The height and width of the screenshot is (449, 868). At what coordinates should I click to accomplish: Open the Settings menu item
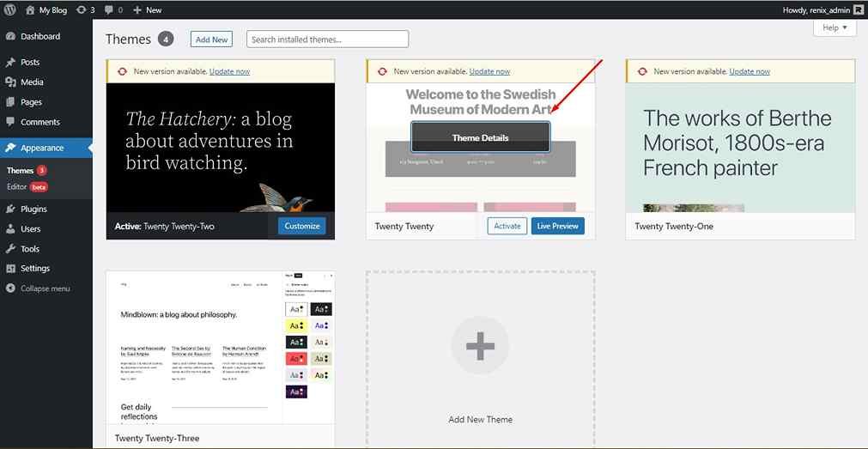coord(46,269)
